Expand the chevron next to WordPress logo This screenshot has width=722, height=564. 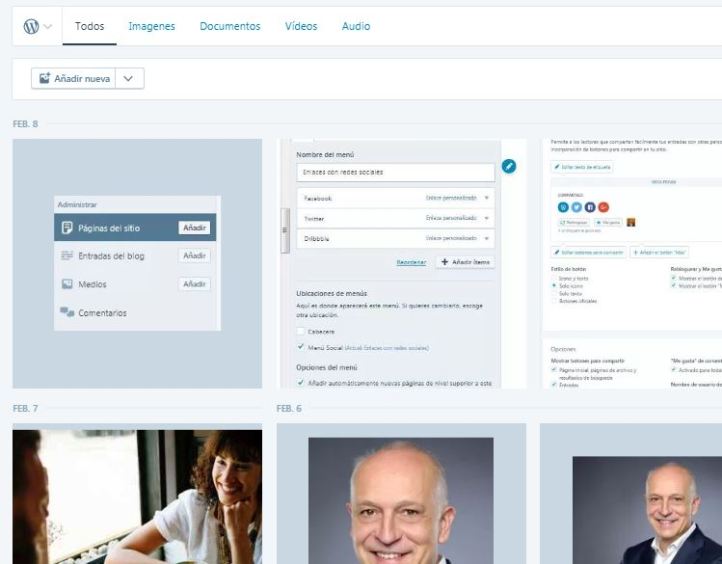(x=47, y=27)
